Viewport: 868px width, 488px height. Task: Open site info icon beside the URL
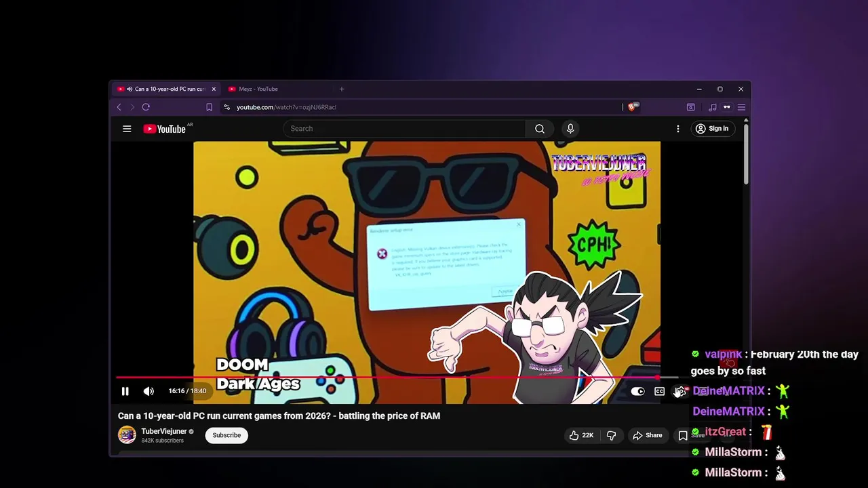coord(227,107)
